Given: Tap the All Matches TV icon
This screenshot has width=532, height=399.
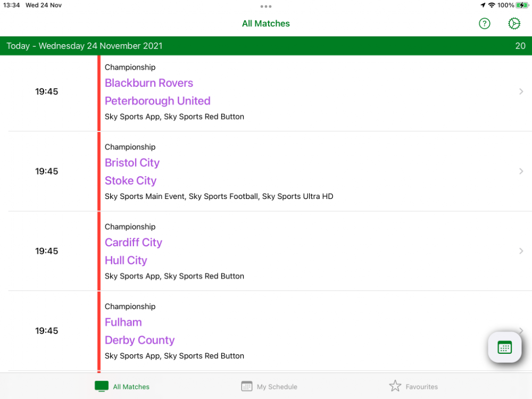Looking at the screenshot, I should tap(102, 387).
